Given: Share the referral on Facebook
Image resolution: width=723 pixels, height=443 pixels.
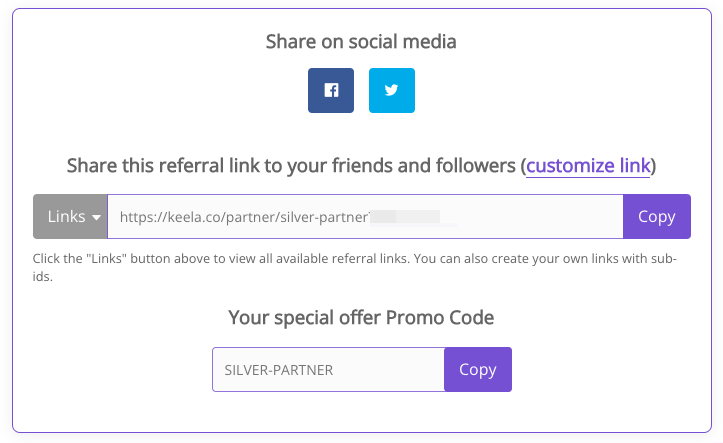Looking at the screenshot, I should pos(331,90).
